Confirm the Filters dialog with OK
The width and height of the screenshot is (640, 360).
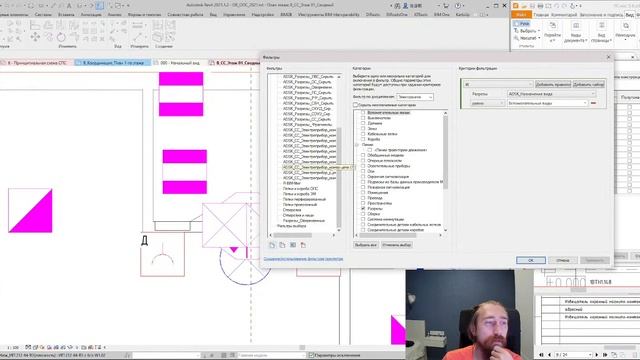(531, 260)
